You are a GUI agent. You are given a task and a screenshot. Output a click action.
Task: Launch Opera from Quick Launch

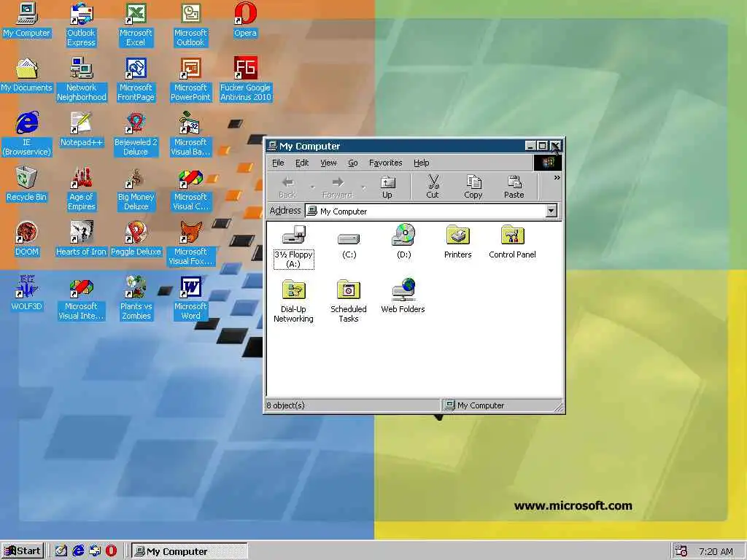(111, 551)
